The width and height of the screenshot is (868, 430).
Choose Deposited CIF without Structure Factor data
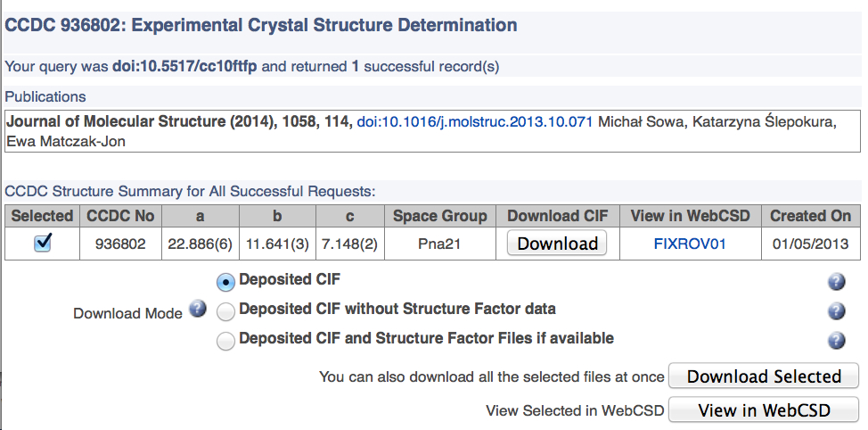226,310
